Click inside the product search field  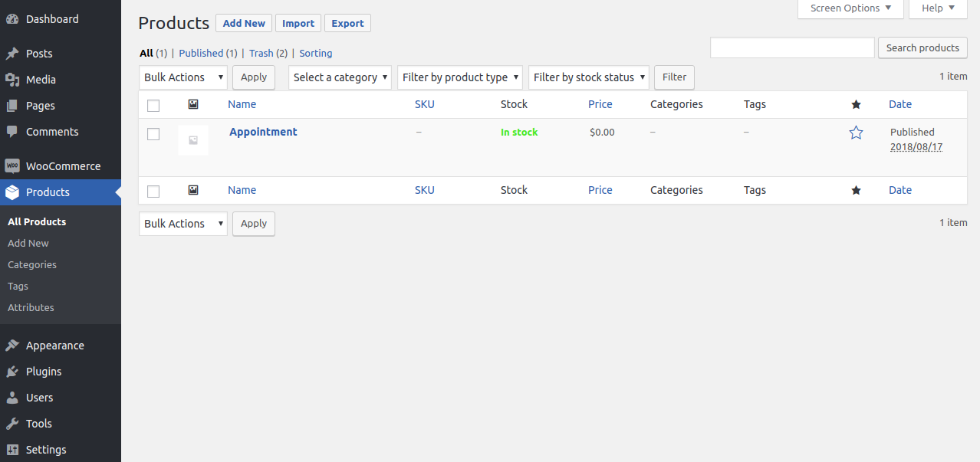(791, 48)
